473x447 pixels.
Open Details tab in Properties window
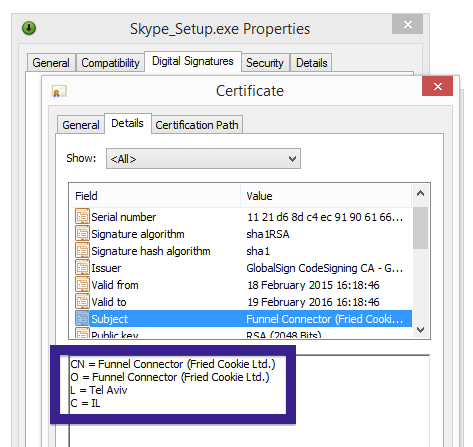coord(311,63)
